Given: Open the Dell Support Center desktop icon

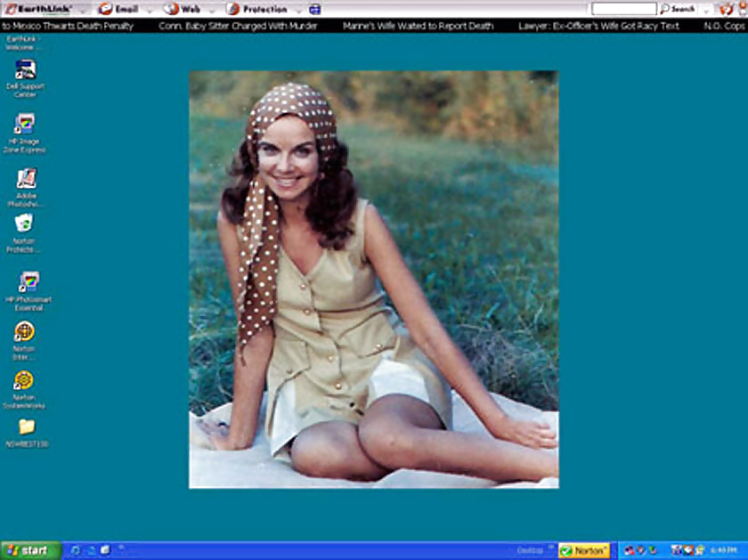Looking at the screenshot, I should tap(25, 70).
